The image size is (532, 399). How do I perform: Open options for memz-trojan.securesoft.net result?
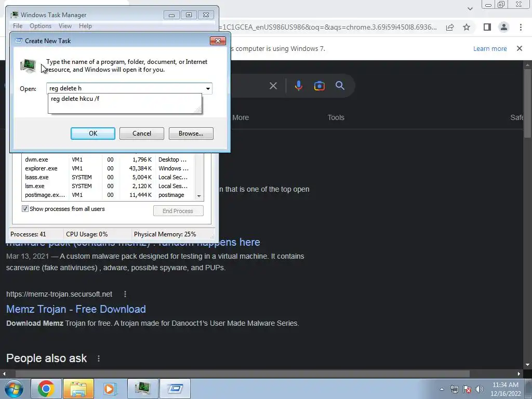point(125,294)
